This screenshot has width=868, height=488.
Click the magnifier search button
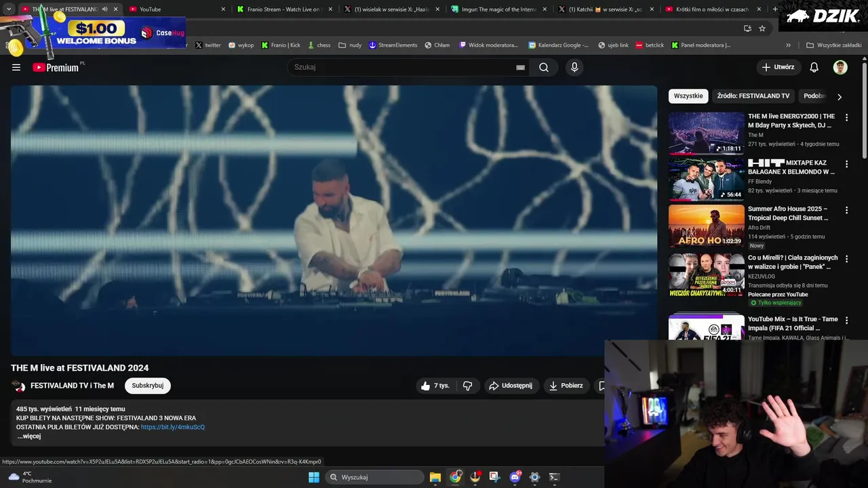[544, 67]
